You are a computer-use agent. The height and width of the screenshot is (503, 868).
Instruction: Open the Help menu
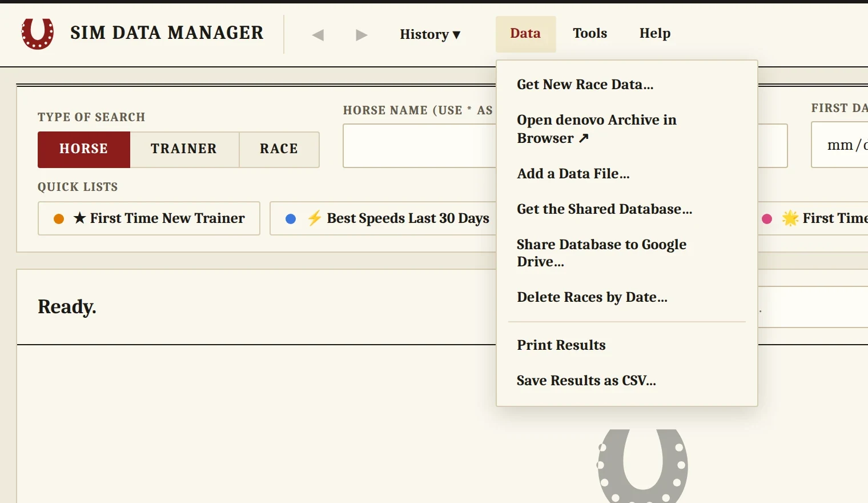click(x=655, y=34)
